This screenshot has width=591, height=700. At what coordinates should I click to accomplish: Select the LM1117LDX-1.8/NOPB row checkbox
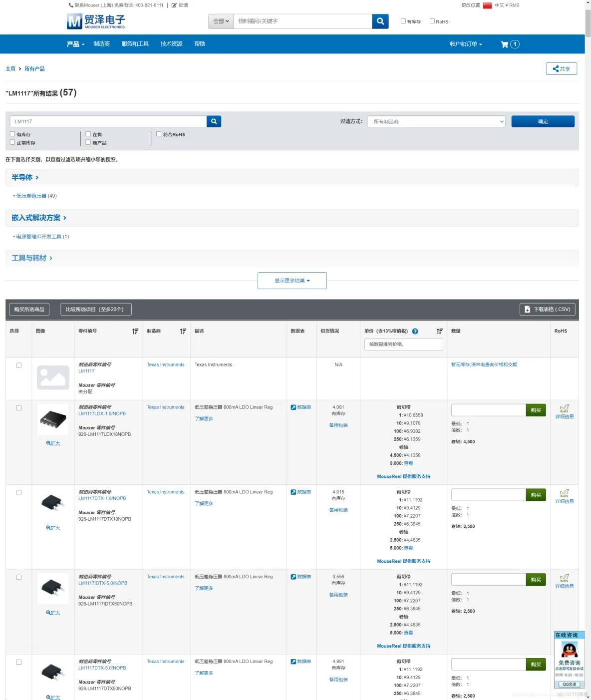(x=19, y=408)
